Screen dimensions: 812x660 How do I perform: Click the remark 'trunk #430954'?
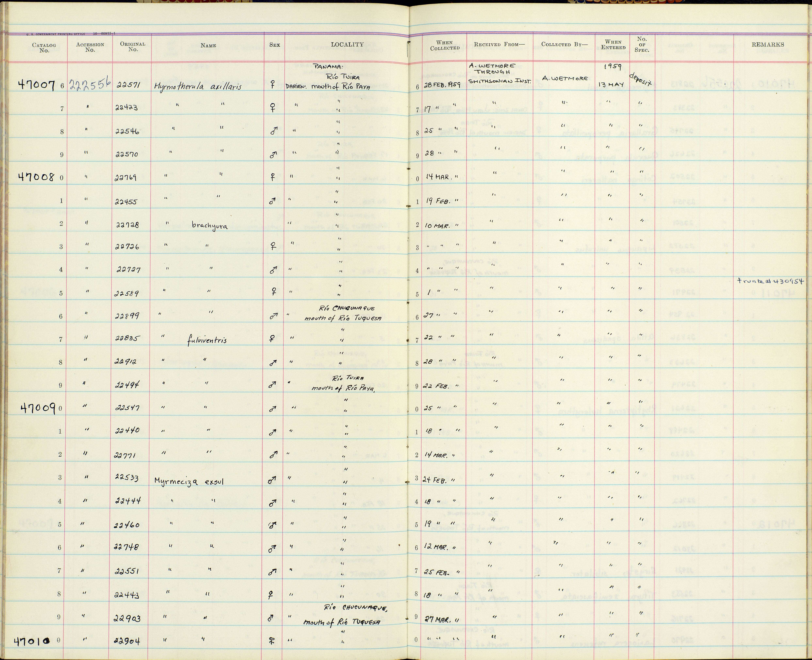(770, 281)
